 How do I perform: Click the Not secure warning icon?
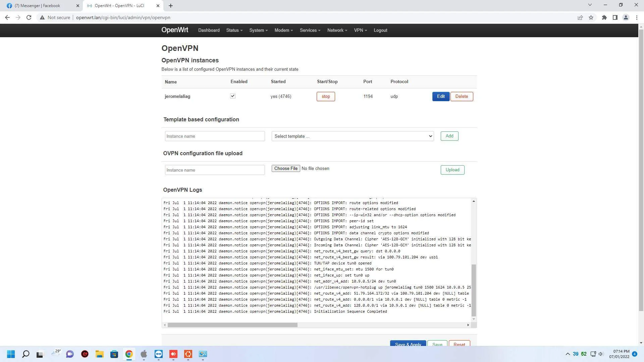pos(42,17)
